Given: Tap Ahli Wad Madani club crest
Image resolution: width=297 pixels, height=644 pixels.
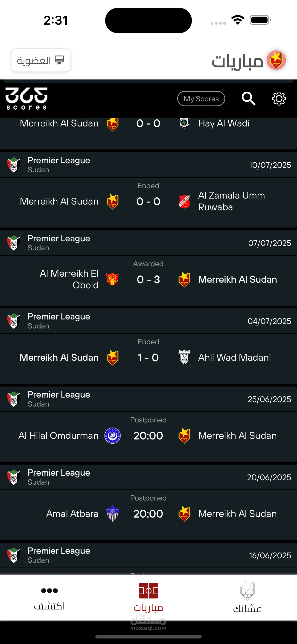Looking at the screenshot, I should pyautogui.click(x=184, y=357).
